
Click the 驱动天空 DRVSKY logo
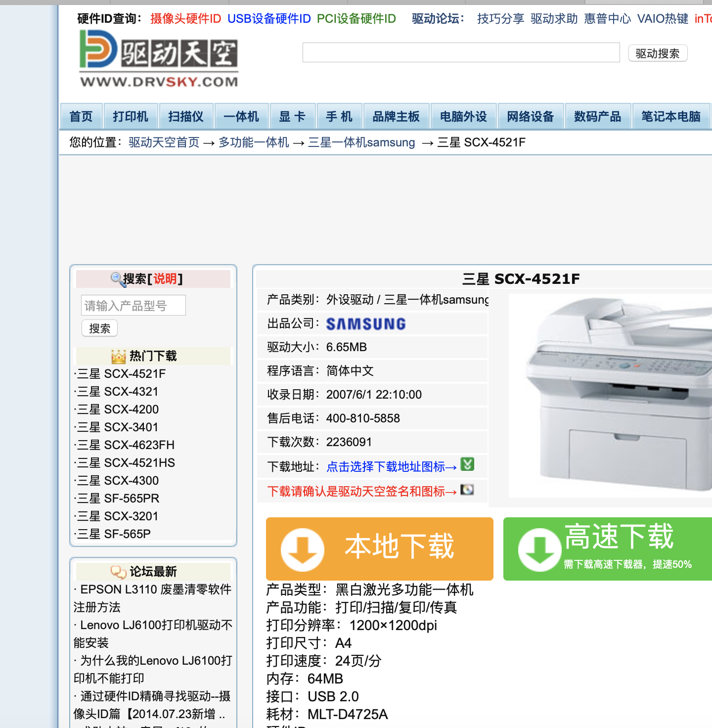(x=159, y=59)
